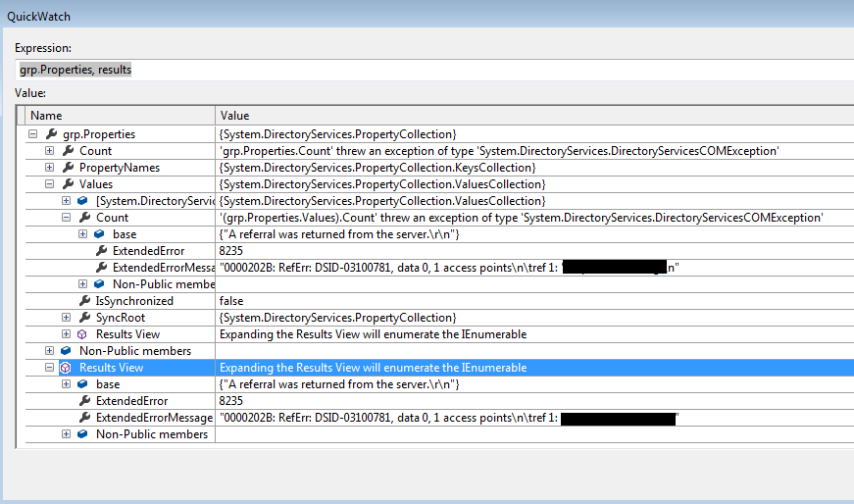Select the grp.Properties.Count exception message value
Image resolution: width=854 pixels, height=504 pixels.
coord(499,151)
